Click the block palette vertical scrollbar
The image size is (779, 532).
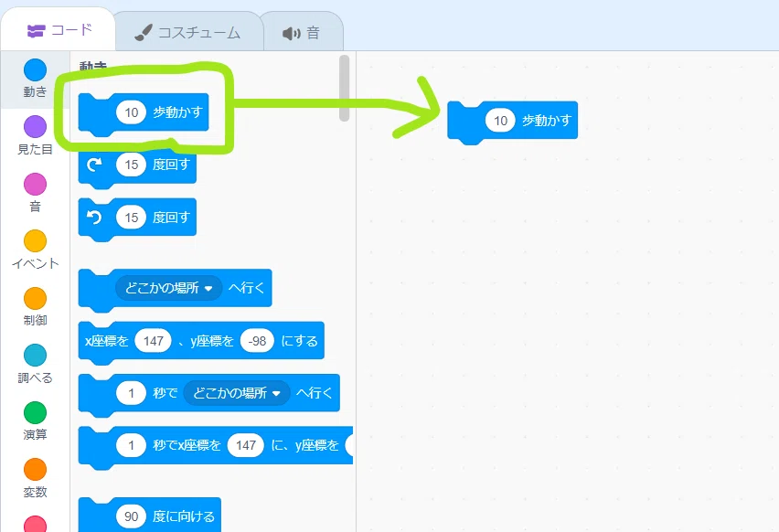click(344, 88)
